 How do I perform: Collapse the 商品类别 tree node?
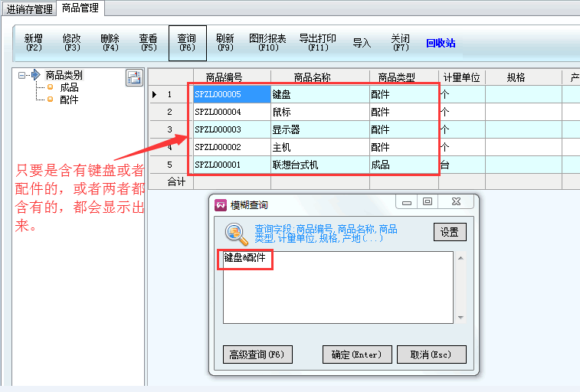23,75
